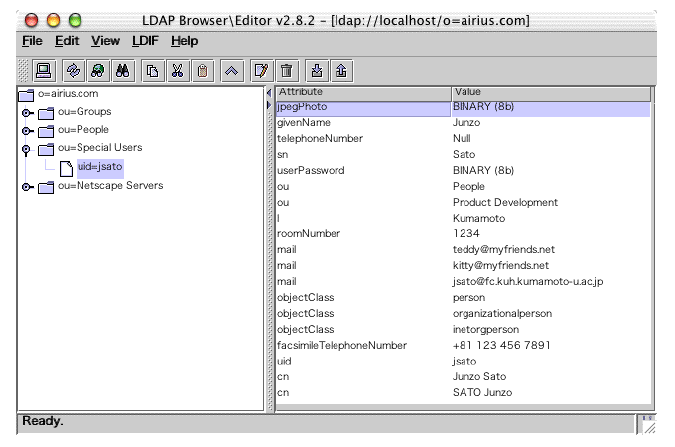This screenshot has height=447, width=675.
Task: Select the uid attribute row
Action: pyautogui.click(x=463, y=361)
